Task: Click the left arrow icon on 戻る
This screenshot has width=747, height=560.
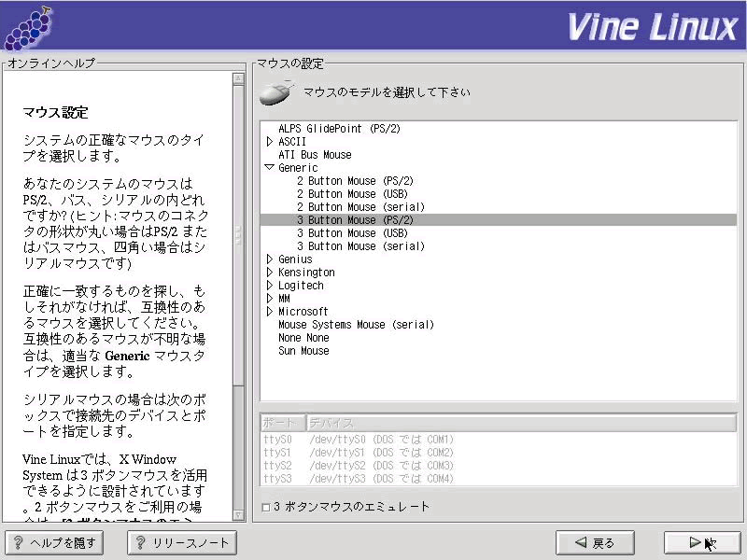Action: point(581,542)
